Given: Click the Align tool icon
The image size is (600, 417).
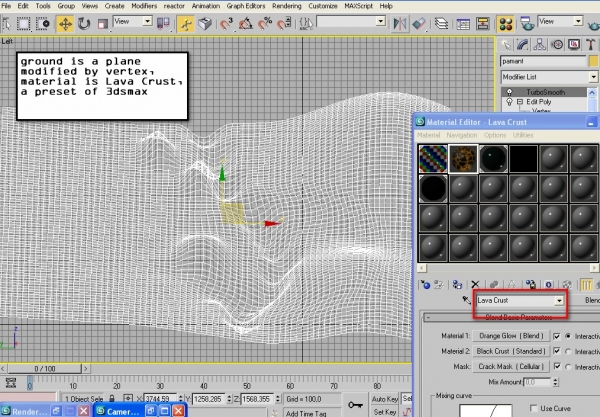Looking at the screenshot, I should (419, 24).
